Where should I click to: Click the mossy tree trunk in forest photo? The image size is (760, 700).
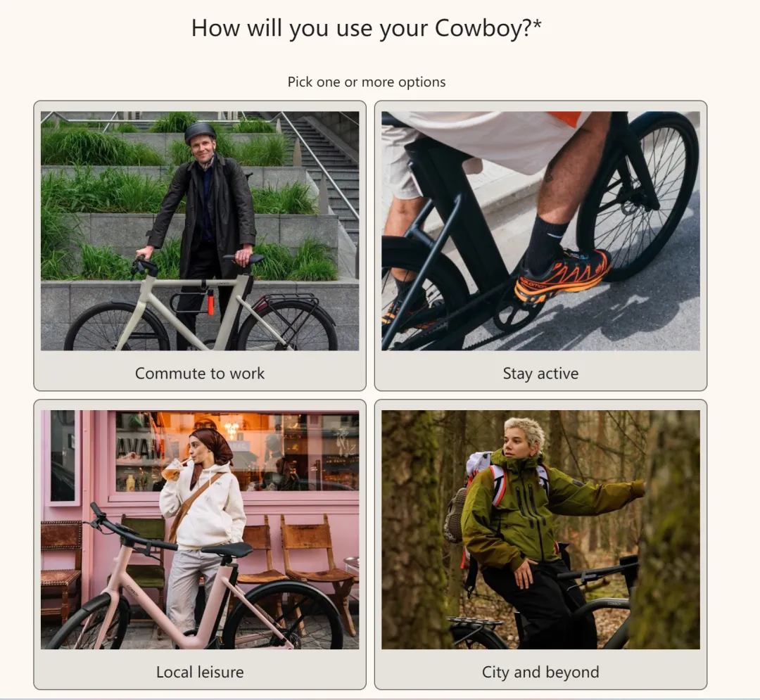(x=416, y=530)
